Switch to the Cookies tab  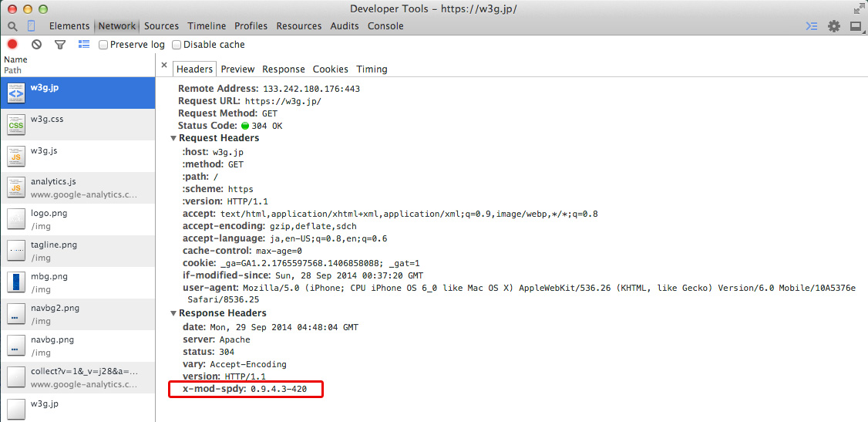[x=331, y=69]
